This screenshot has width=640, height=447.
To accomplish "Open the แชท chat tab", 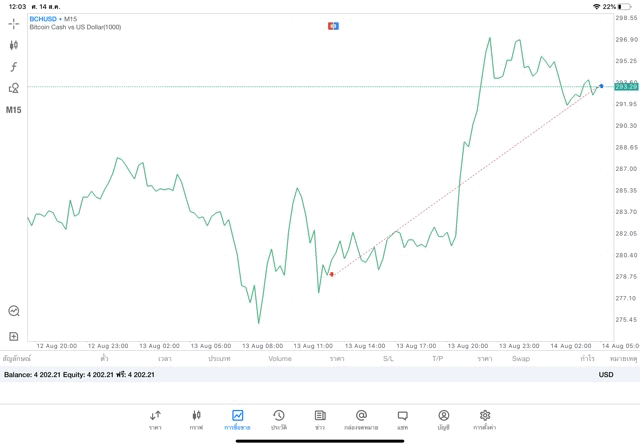I will (x=402, y=419).
